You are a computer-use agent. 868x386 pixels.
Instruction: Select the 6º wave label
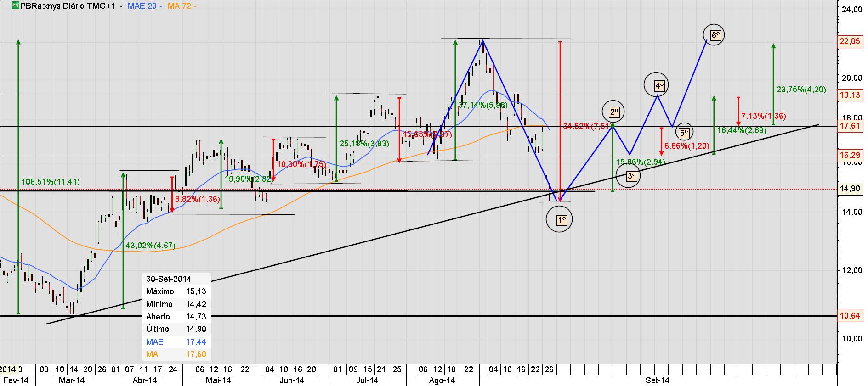coord(715,35)
